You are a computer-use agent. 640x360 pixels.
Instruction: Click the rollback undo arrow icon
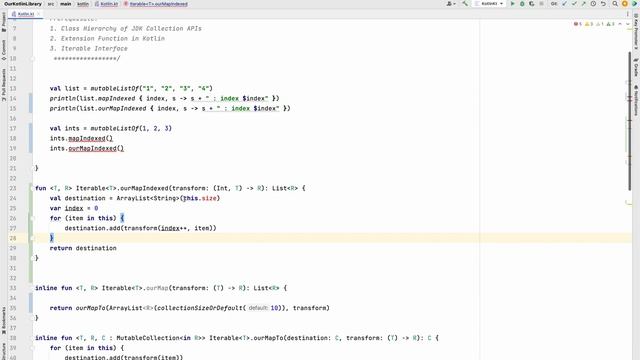[x=603, y=4]
